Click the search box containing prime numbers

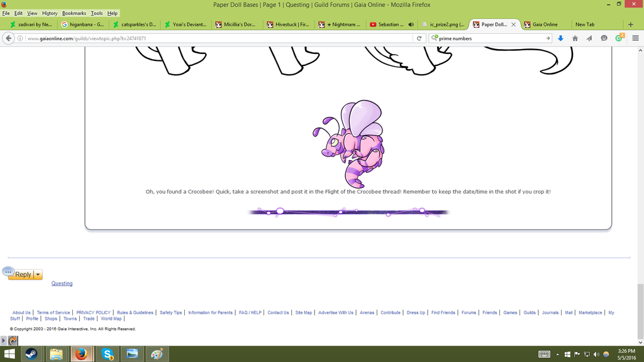pyautogui.click(x=491, y=38)
